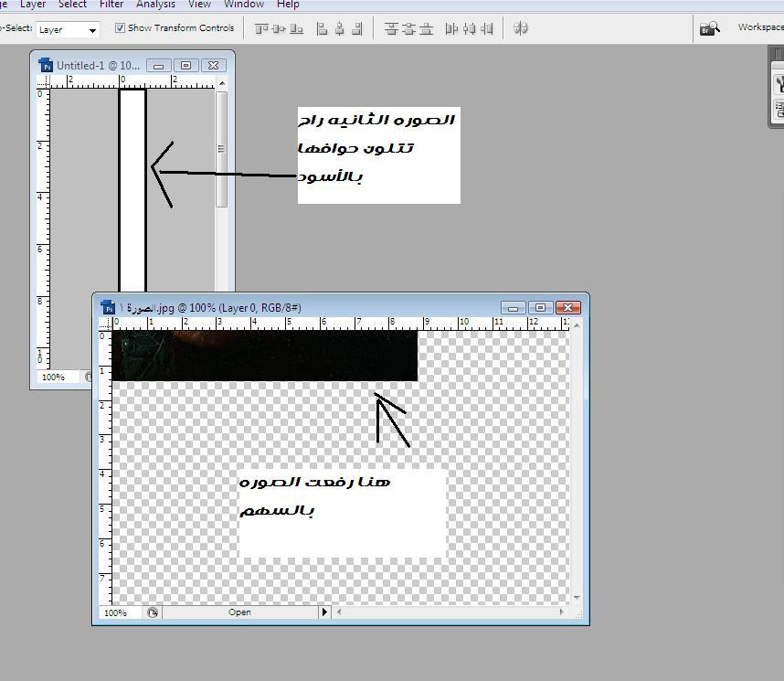Toggle Show Transform Controls checkbox
The image size is (784, 681).
point(120,28)
